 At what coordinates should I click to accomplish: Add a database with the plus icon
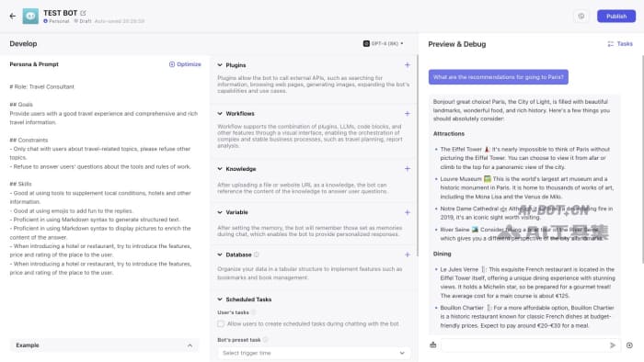click(407, 255)
